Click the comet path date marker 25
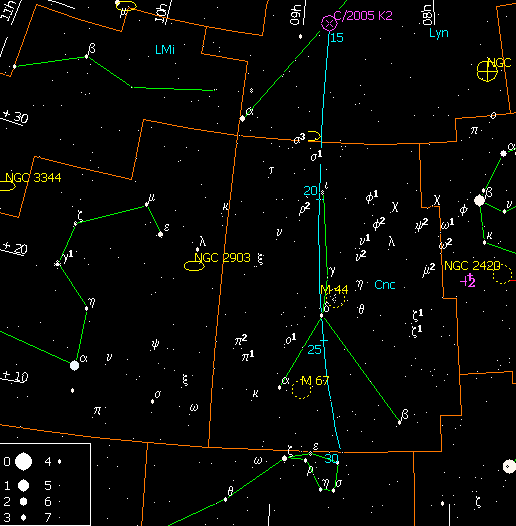 314,350
